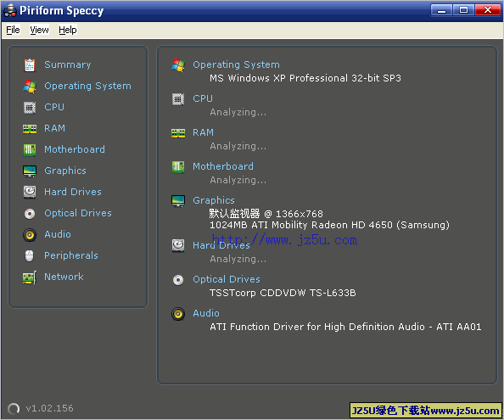Open the Help menu

tap(68, 30)
